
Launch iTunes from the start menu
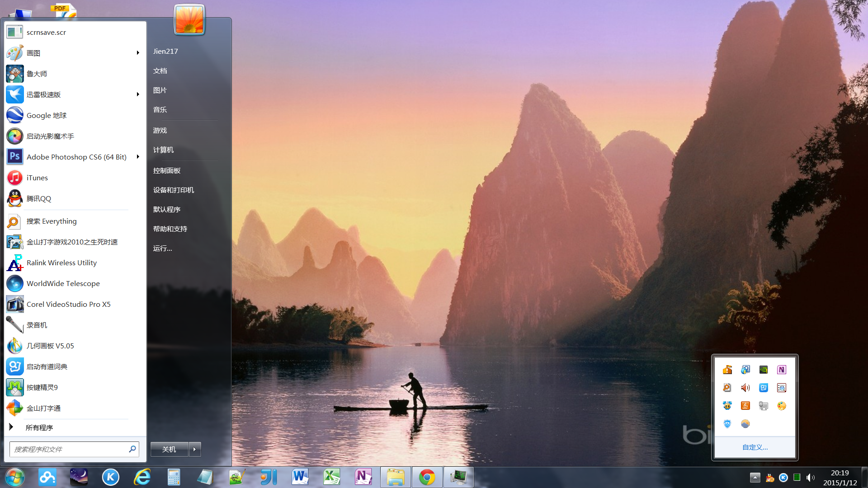tap(37, 178)
